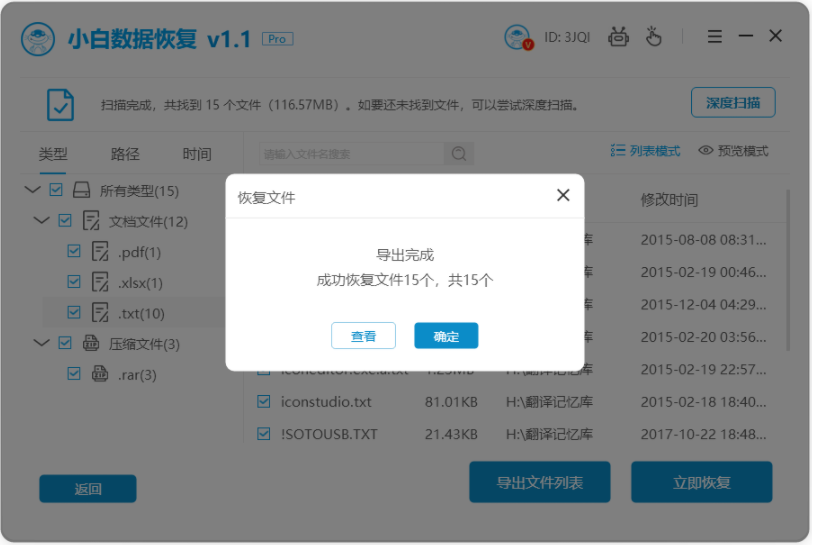Toggle the .pdf(1) checkbox
The height and width of the screenshot is (546, 815).
(x=74, y=251)
